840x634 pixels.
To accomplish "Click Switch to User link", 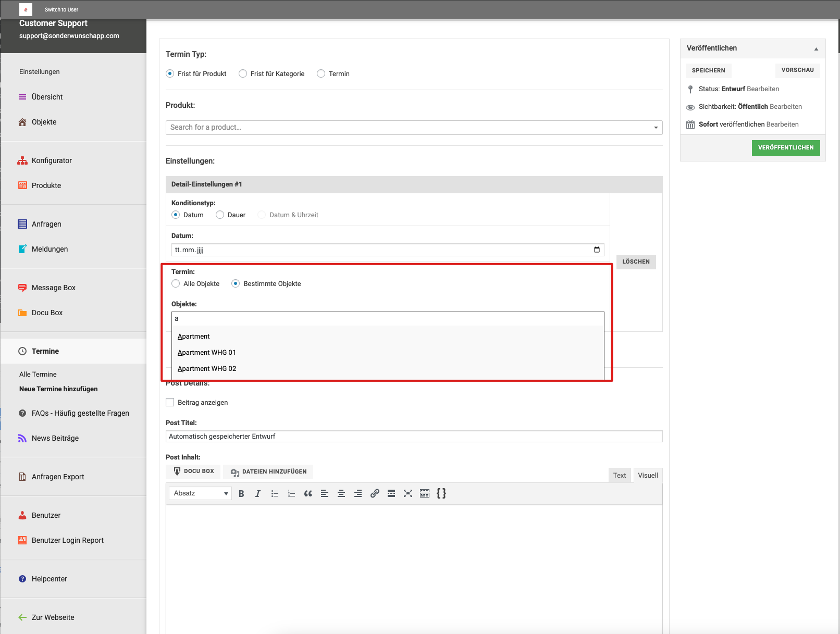I will 61,9.
